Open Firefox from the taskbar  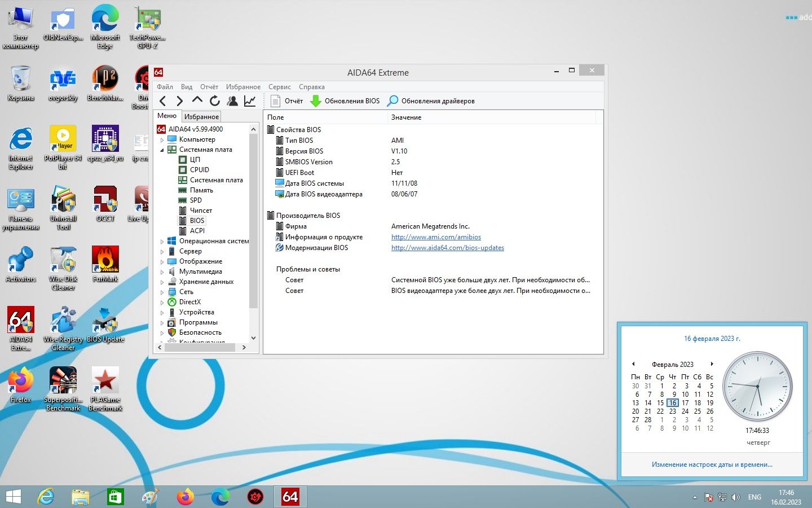click(x=185, y=497)
